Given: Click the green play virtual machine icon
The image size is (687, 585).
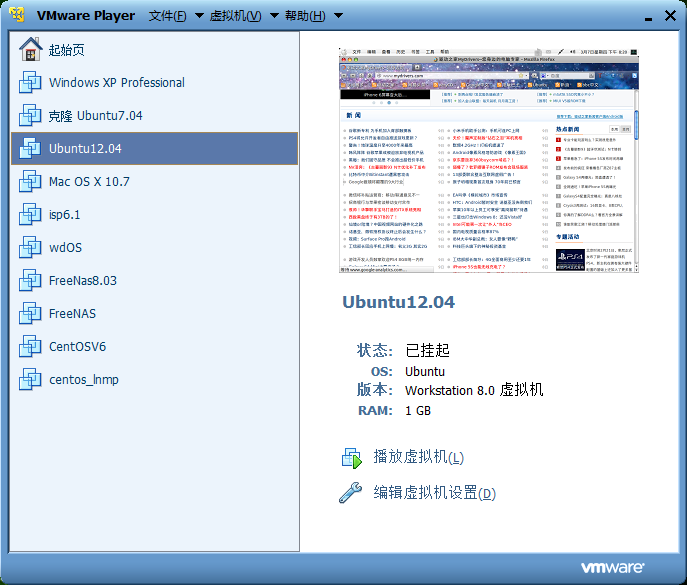Looking at the screenshot, I should tap(352, 458).
